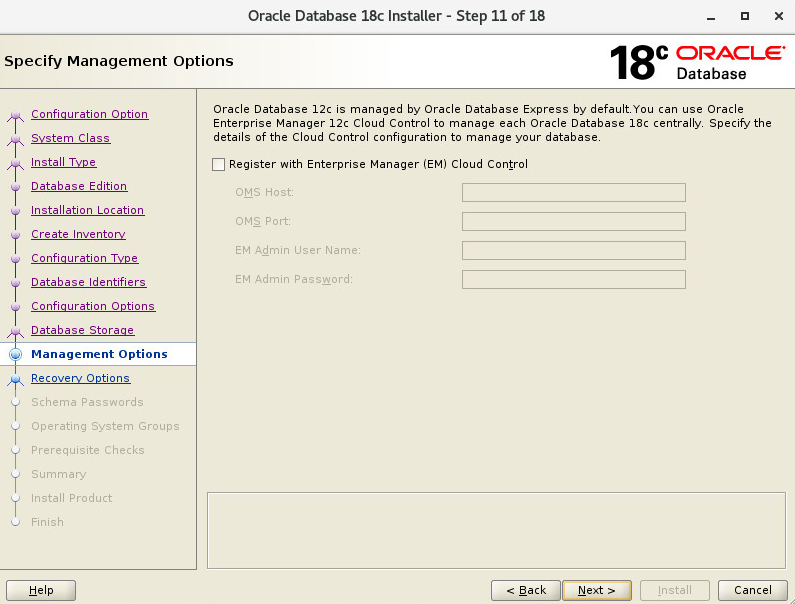Click the Recovery Options step marker icon
This screenshot has height=604, width=795.
tap(16, 379)
